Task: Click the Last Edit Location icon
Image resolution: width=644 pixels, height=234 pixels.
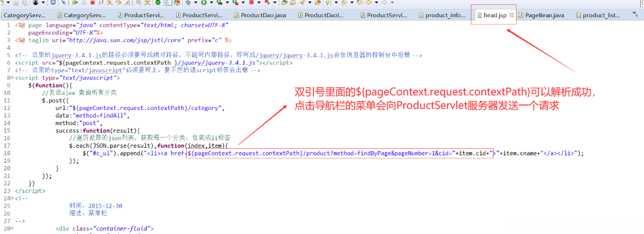Action: [x=360, y=3]
